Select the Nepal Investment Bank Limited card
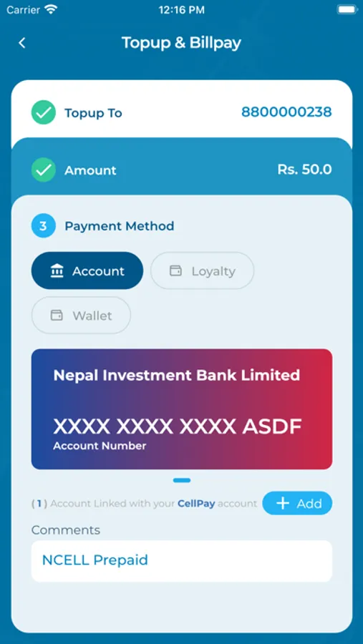Viewport: 363px width, 644px height. 182,409
